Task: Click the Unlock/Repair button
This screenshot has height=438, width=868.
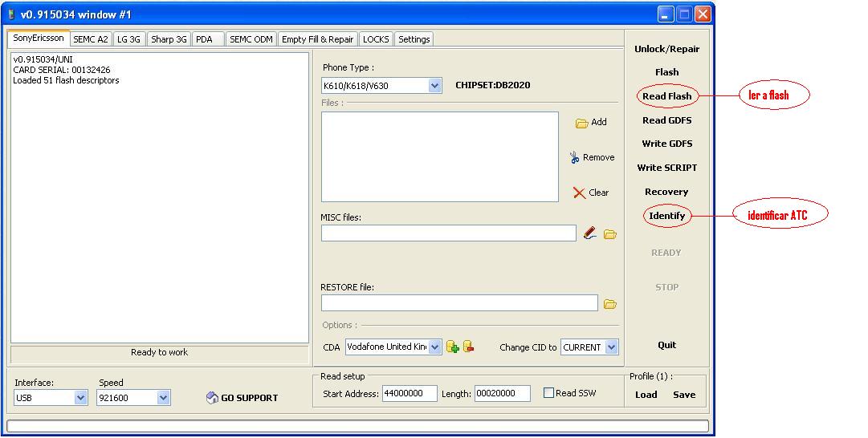Action: [666, 49]
